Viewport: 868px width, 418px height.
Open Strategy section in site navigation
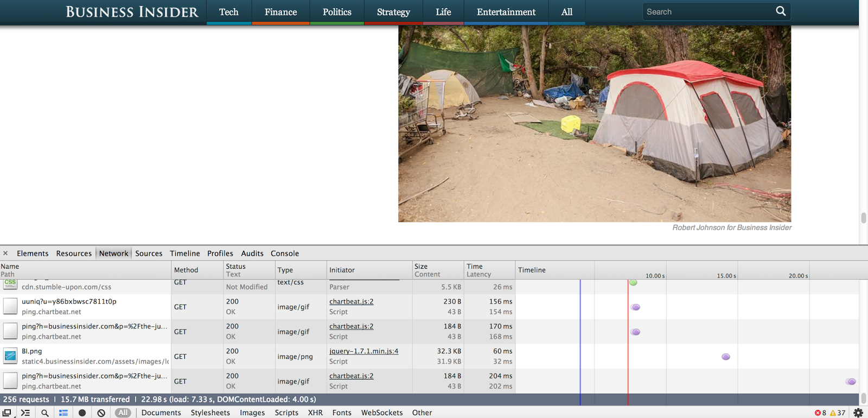pyautogui.click(x=393, y=12)
